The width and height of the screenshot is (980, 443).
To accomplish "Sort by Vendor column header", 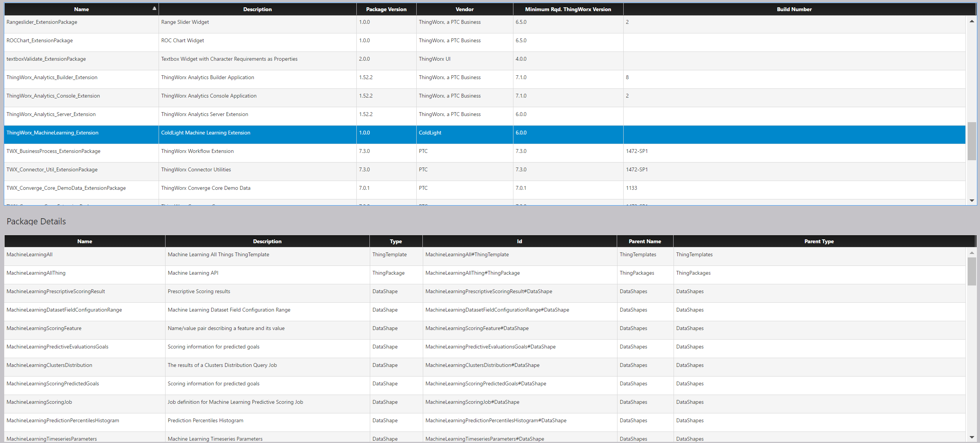I will 464,9.
